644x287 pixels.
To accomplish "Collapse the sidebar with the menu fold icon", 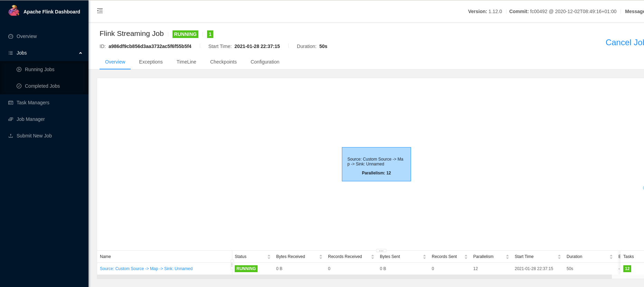I will click(100, 11).
